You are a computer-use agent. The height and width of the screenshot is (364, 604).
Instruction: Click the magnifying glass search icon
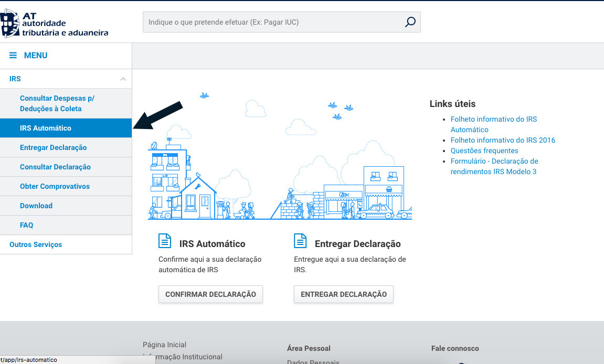pyautogui.click(x=410, y=22)
